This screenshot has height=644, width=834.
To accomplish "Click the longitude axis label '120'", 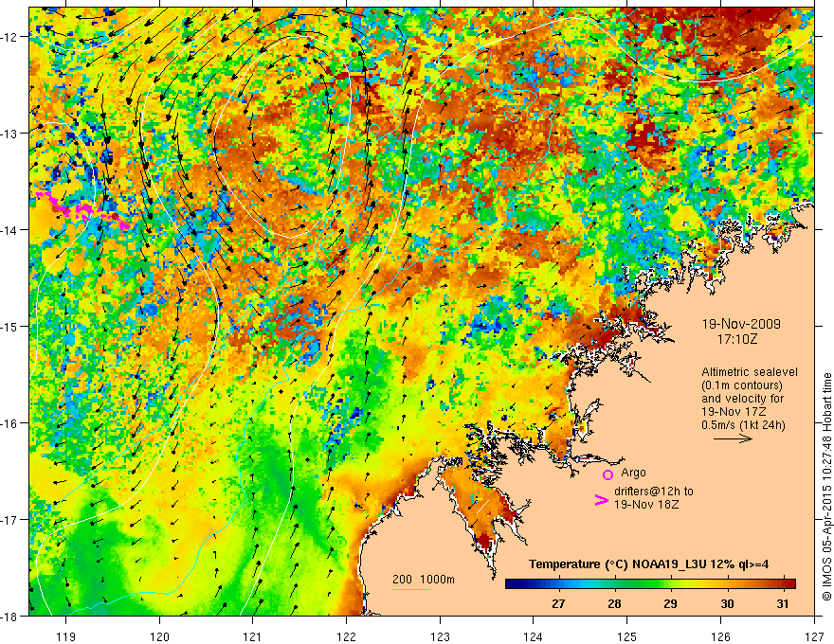I will point(159,636).
